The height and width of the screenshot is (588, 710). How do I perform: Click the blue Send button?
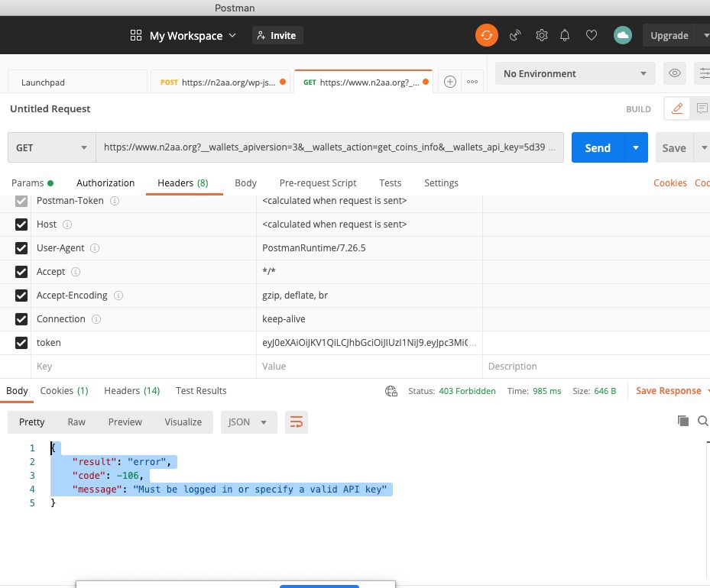(598, 147)
